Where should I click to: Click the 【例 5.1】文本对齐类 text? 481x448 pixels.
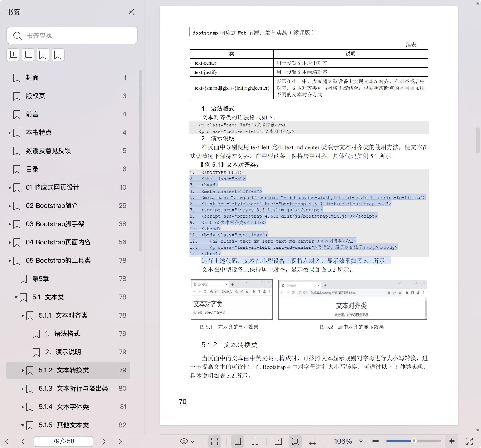tap(229, 165)
